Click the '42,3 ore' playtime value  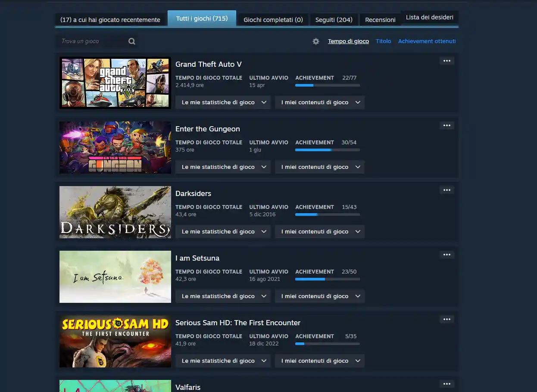pos(186,279)
